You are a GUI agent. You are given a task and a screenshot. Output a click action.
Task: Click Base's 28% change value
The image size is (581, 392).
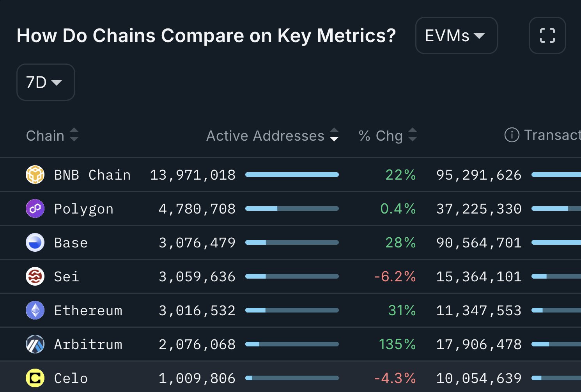(x=400, y=243)
